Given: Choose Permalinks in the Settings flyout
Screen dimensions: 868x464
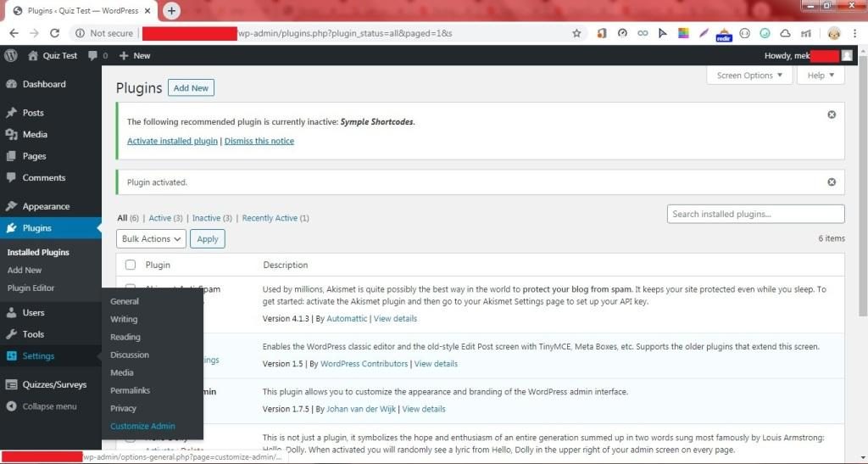Looking at the screenshot, I should 130,390.
